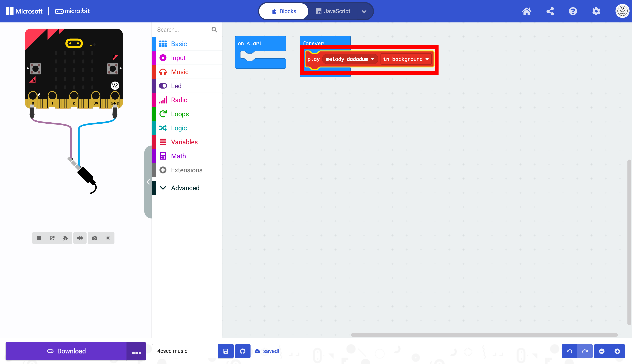Image resolution: width=632 pixels, height=364 pixels.
Task: Open the Input blocks category
Action: [187, 58]
